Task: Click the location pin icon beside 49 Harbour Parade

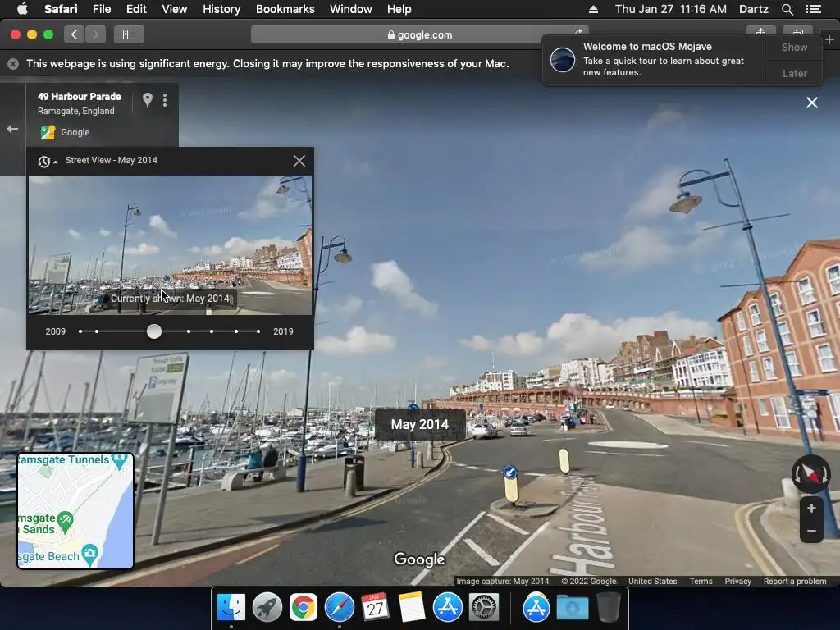Action: point(148,100)
